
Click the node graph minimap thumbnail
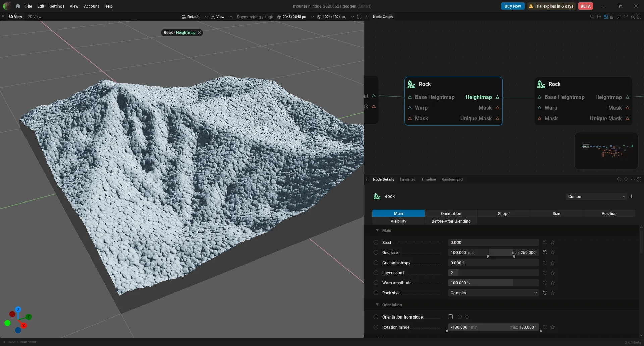(606, 151)
